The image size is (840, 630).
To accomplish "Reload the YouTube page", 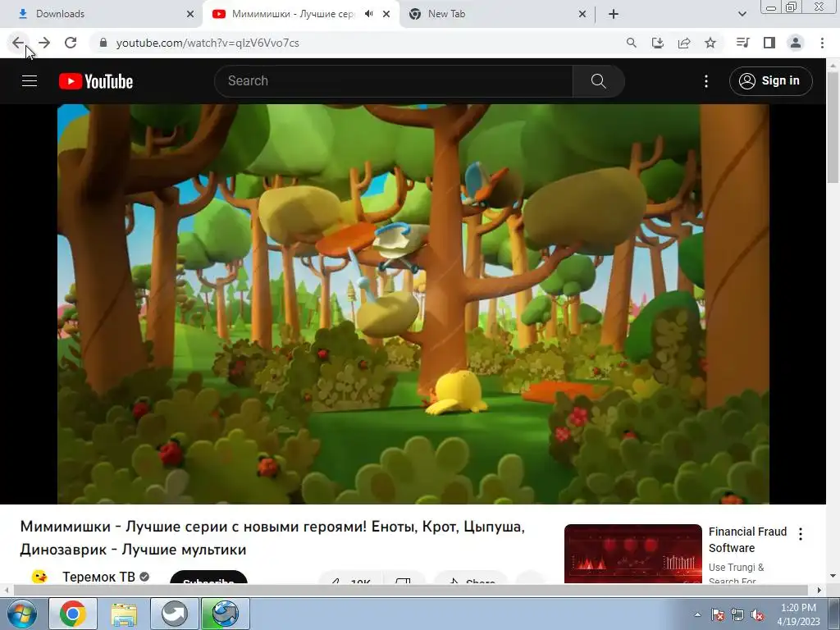I will 71,43.
